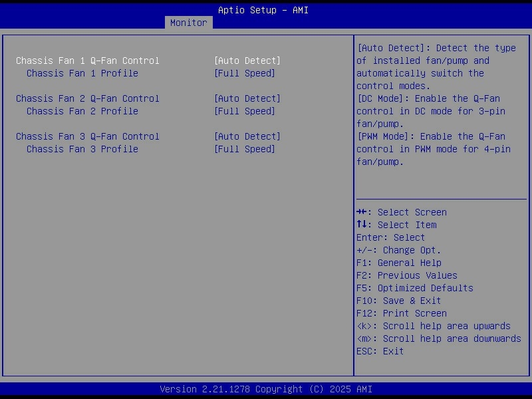
Task: Click F5: Optimized Defaults help entry
Action: 415,288
